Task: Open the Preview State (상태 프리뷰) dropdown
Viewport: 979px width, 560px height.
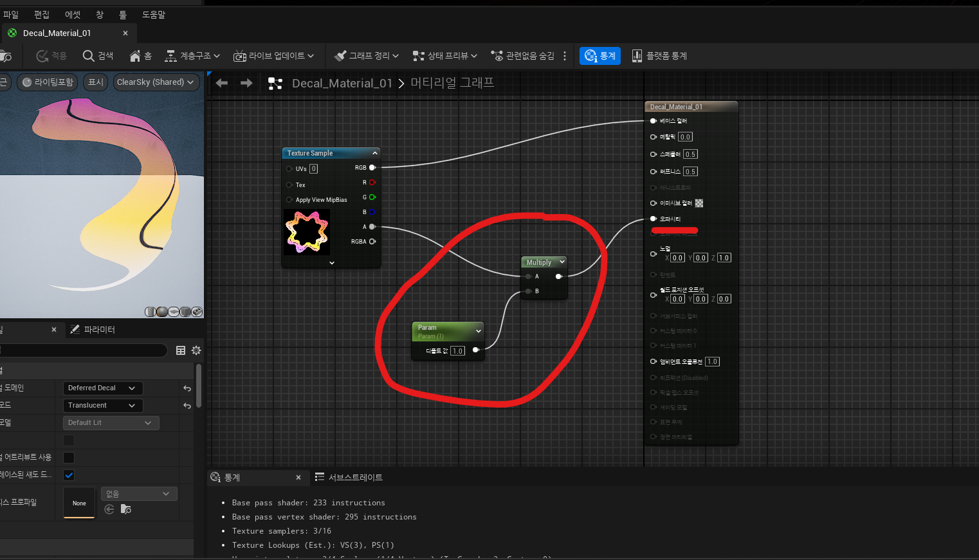Action: pos(445,56)
